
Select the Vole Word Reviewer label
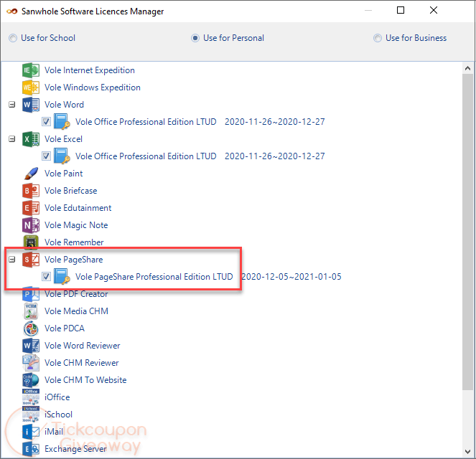coord(83,346)
